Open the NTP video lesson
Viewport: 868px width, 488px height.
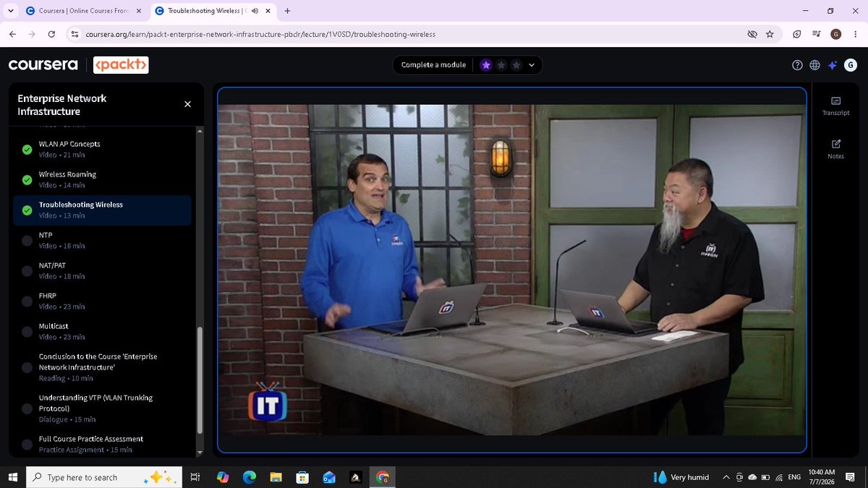coord(102,240)
